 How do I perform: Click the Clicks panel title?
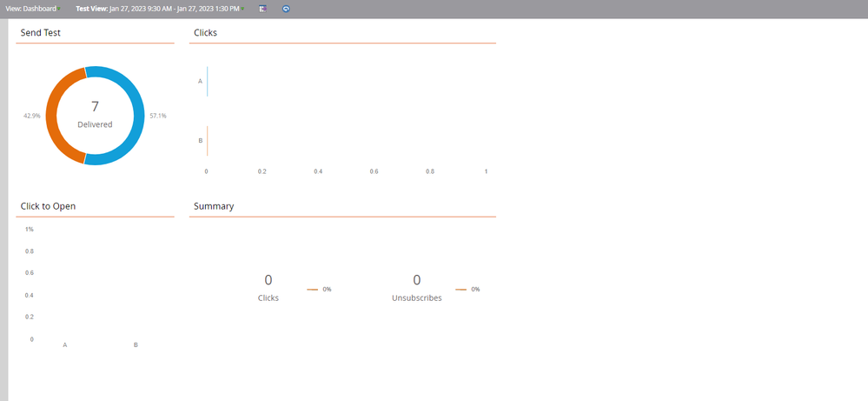pyautogui.click(x=205, y=33)
